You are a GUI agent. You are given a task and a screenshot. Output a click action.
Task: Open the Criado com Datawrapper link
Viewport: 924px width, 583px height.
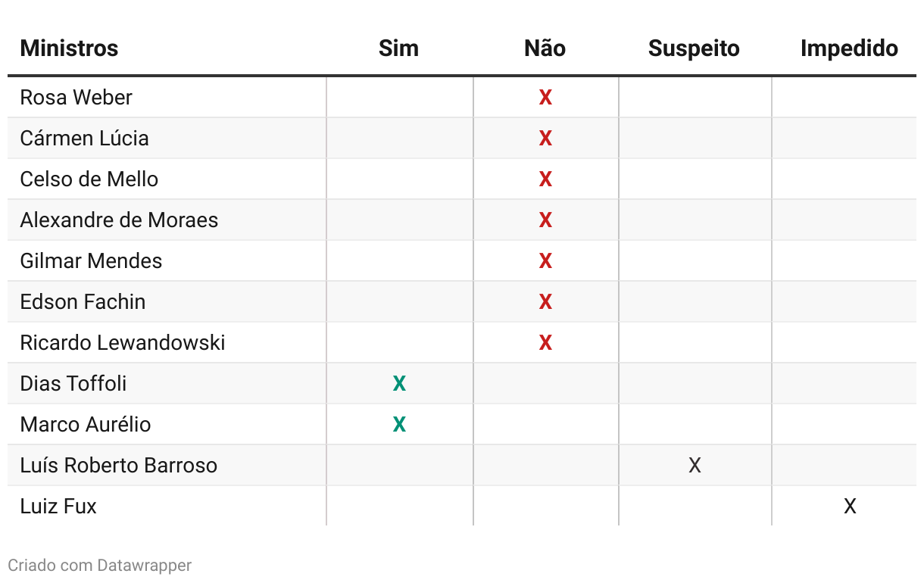click(99, 565)
